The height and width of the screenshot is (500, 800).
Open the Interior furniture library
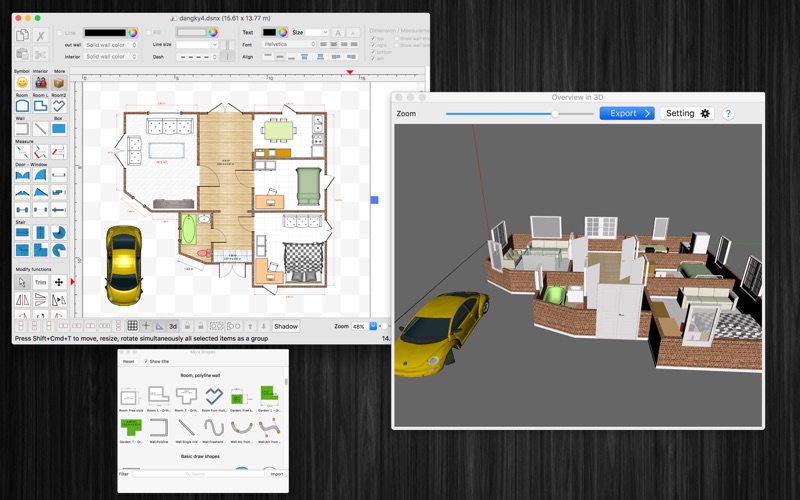coord(40,83)
